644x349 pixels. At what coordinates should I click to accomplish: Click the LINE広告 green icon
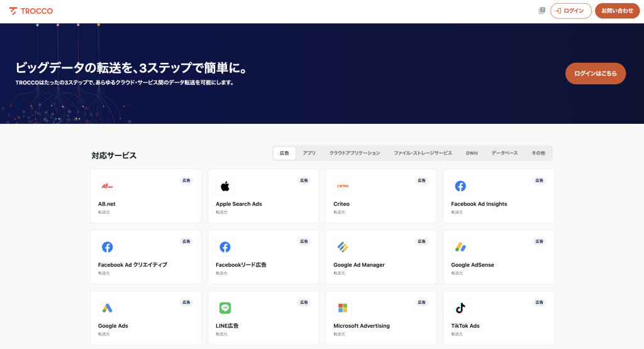[225, 308]
